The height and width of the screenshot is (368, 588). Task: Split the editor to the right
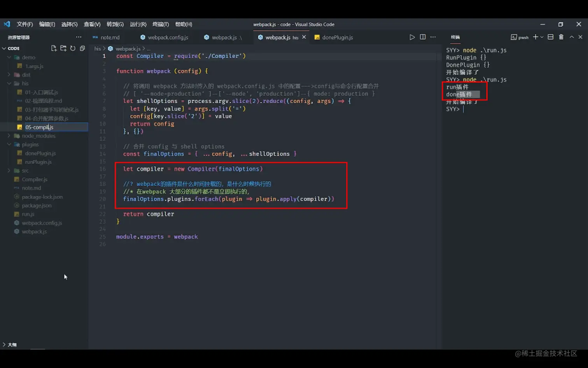[x=423, y=37]
